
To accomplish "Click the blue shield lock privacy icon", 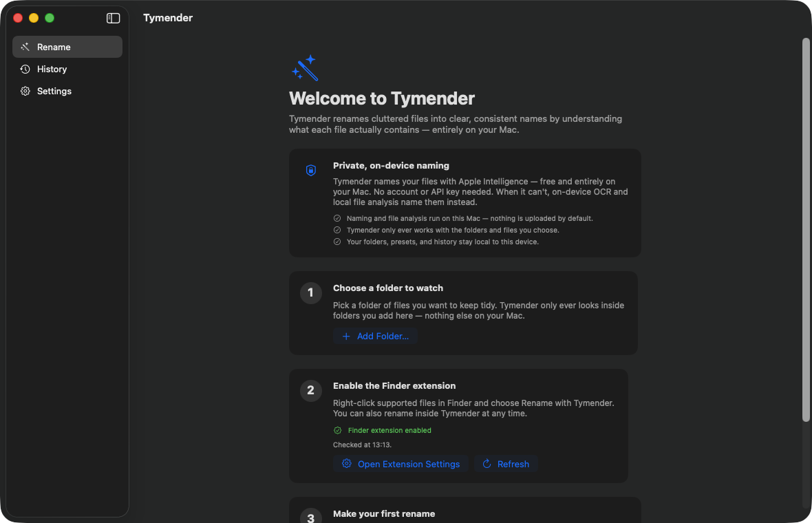I will pos(311,170).
